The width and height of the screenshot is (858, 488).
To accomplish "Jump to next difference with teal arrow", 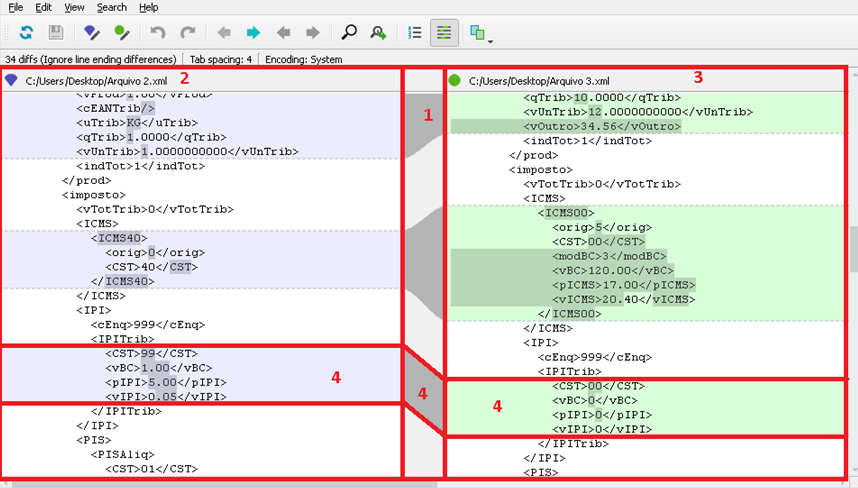I will (253, 33).
